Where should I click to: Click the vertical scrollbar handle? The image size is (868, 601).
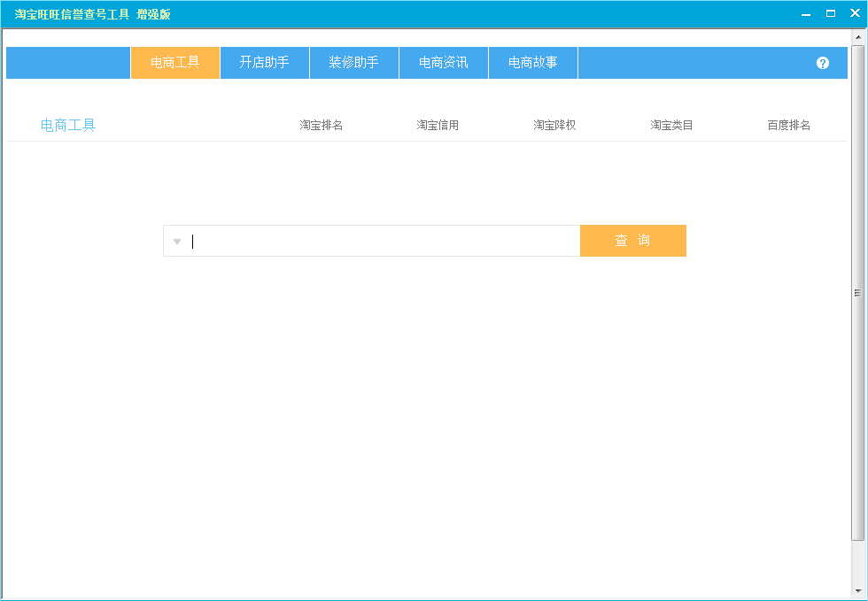[856, 292]
